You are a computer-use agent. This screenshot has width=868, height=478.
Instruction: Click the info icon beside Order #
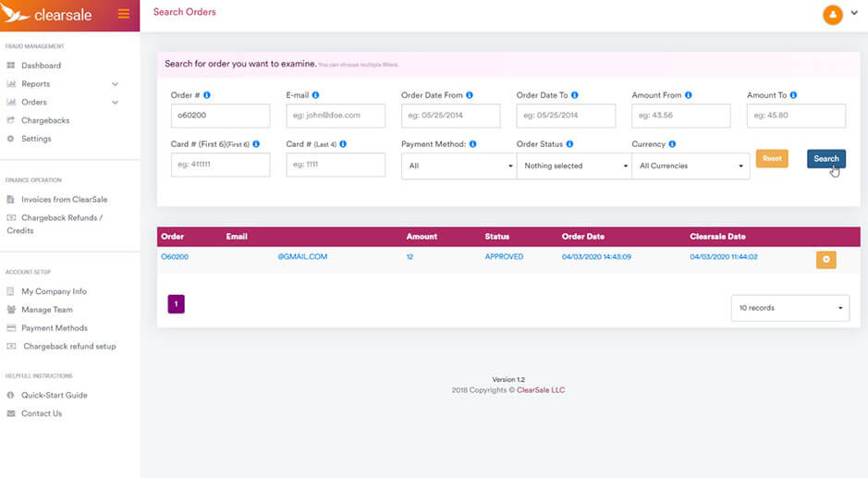pyautogui.click(x=206, y=95)
